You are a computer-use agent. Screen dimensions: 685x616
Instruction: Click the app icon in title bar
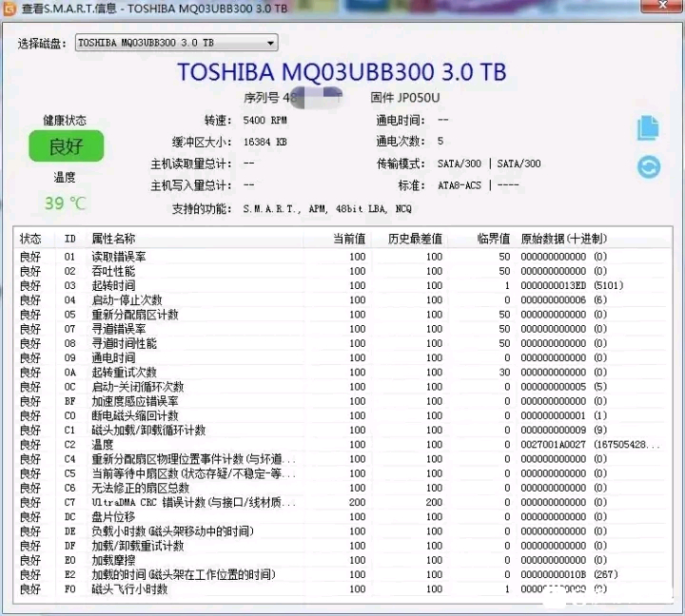click(10, 9)
